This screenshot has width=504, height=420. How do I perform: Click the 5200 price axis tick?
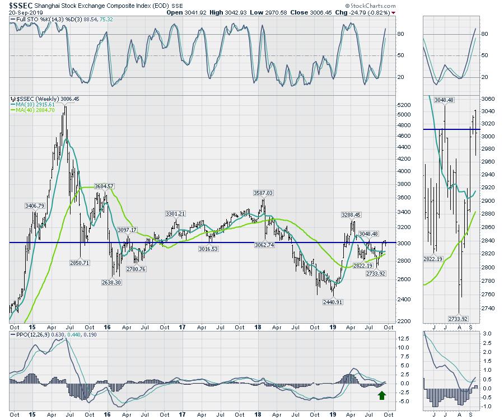(x=404, y=105)
